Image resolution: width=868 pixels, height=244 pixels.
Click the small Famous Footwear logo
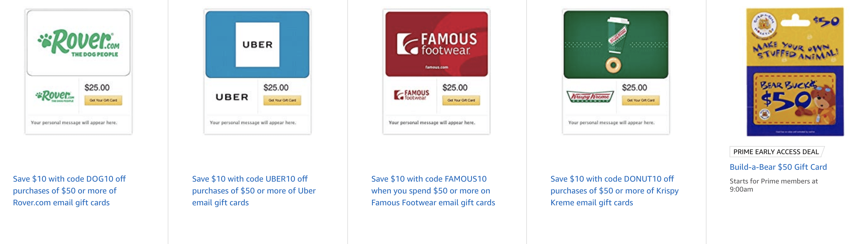(x=412, y=95)
